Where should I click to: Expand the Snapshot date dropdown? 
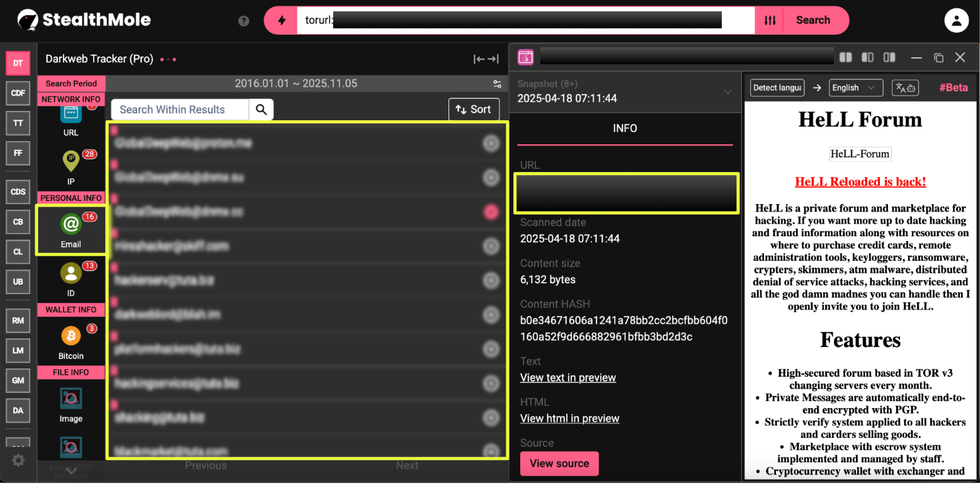tap(727, 92)
